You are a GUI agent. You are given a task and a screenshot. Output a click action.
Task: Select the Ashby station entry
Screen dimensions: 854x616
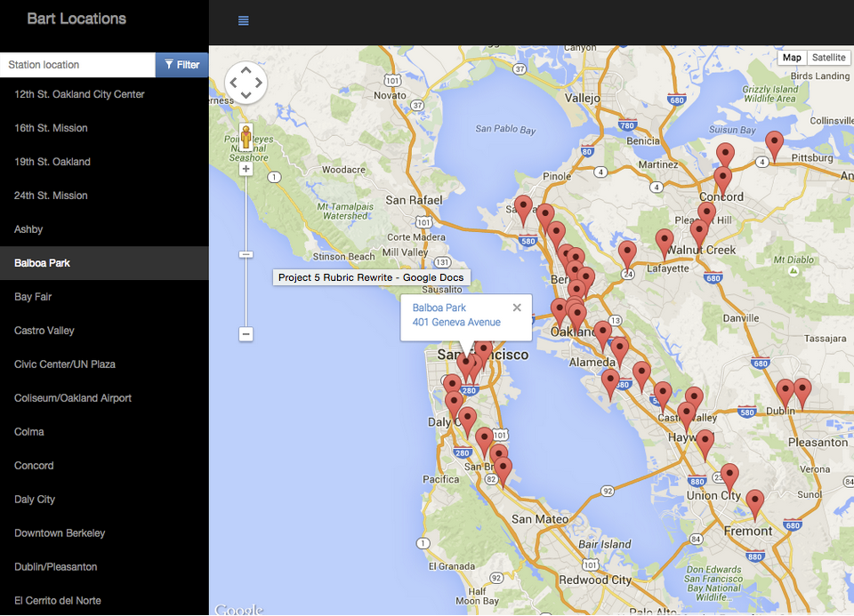[104, 229]
